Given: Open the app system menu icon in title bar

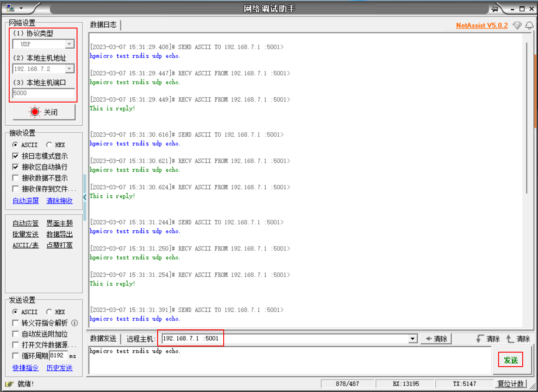Looking at the screenshot, I should (x=10, y=8).
